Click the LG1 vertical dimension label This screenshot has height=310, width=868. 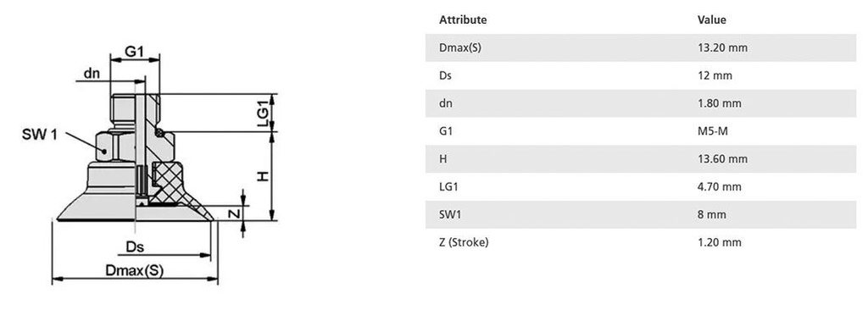point(263,112)
